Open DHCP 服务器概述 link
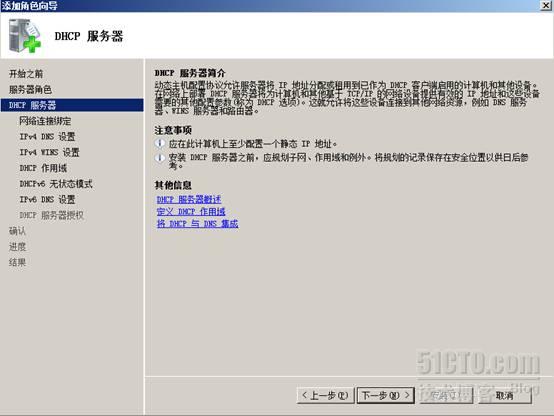Screen dimensions: 554x416 189,199
